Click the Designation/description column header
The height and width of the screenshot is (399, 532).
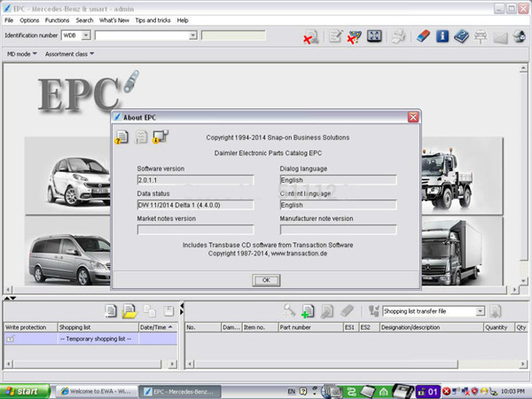(431, 327)
